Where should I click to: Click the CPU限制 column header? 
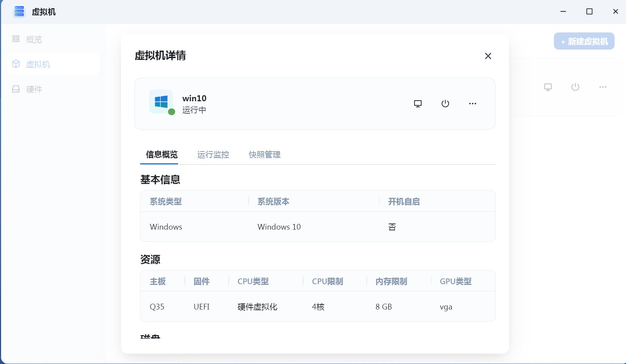coord(327,282)
